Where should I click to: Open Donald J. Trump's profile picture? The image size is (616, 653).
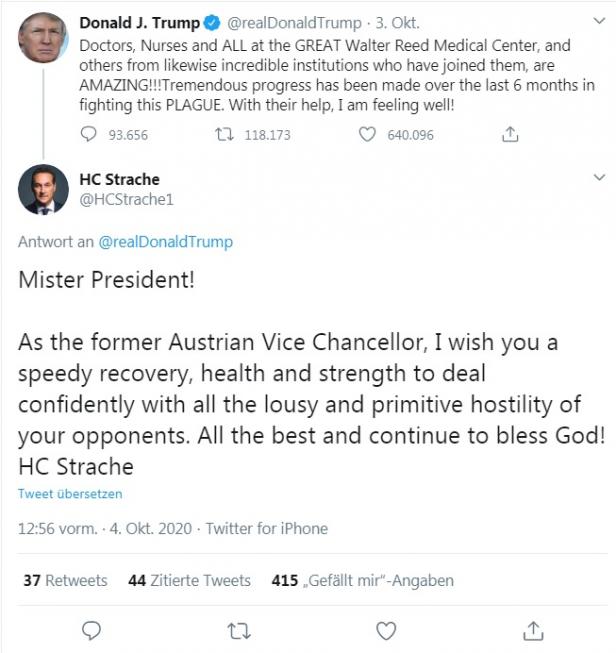point(43,39)
